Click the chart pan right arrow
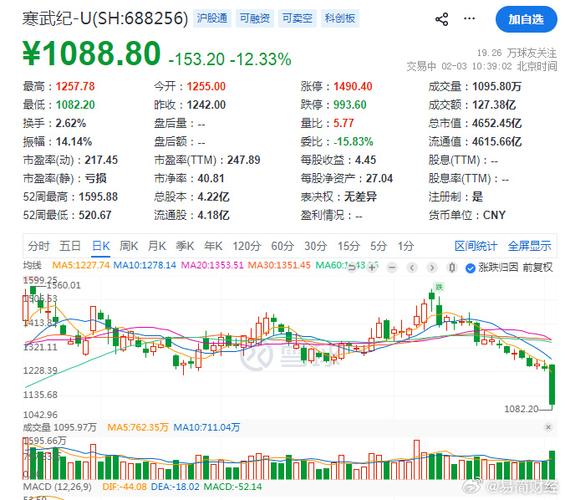Screen dimensions: 565x500 tap(432, 268)
